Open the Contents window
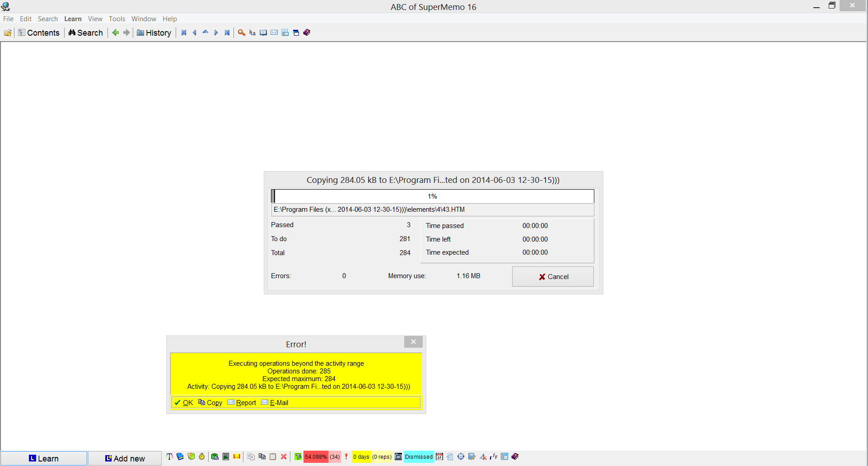Viewport: 868px width, 466px height. (x=39, y=33)
